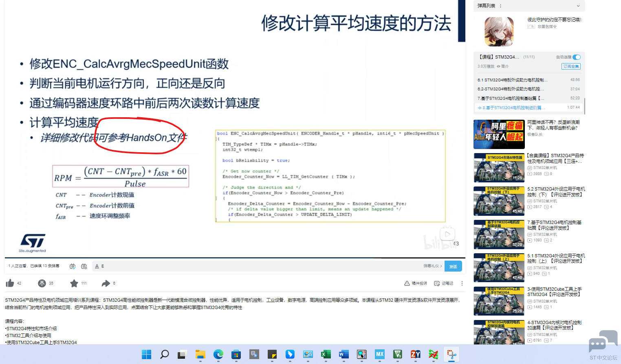Open the presentation chart app taskbar icon
This screenshot has height=364, width=621.
[308, 355]
